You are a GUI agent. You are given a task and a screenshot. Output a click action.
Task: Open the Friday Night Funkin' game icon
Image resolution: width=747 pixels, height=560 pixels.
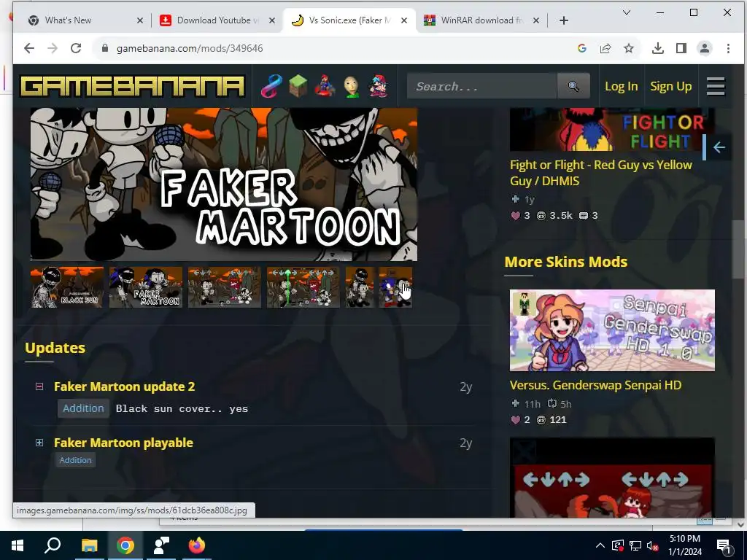coord(379,86)
